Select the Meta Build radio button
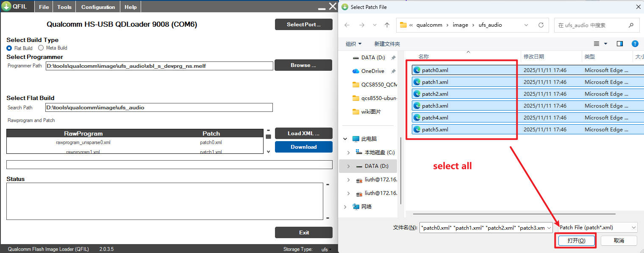 (x=41, y=48)
